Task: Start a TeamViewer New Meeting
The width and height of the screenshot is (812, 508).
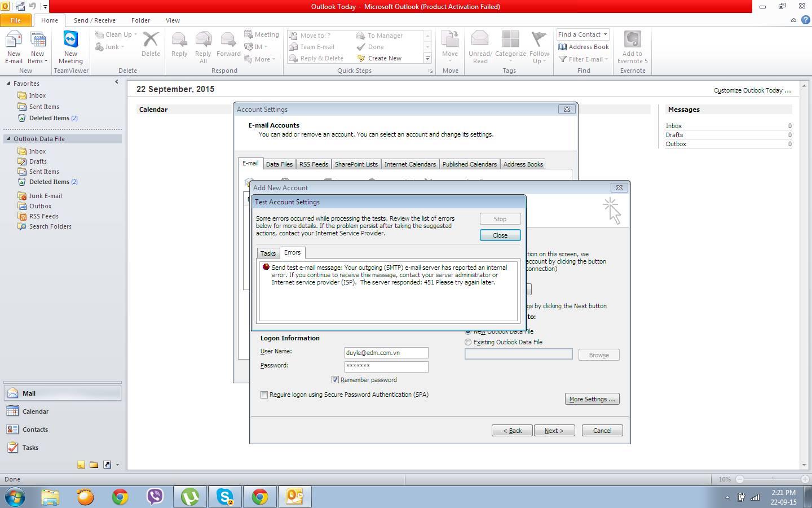Action: point(70,47)
